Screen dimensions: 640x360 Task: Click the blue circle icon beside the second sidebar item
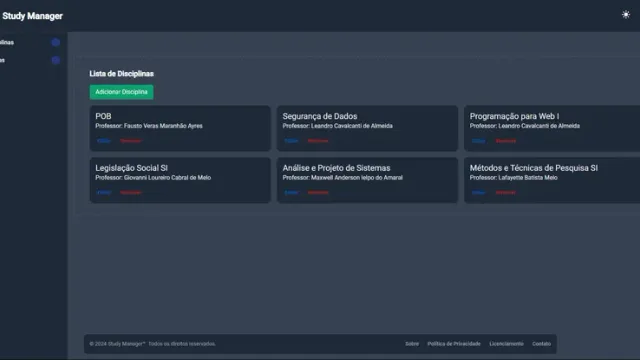click(x=56, y=60)
